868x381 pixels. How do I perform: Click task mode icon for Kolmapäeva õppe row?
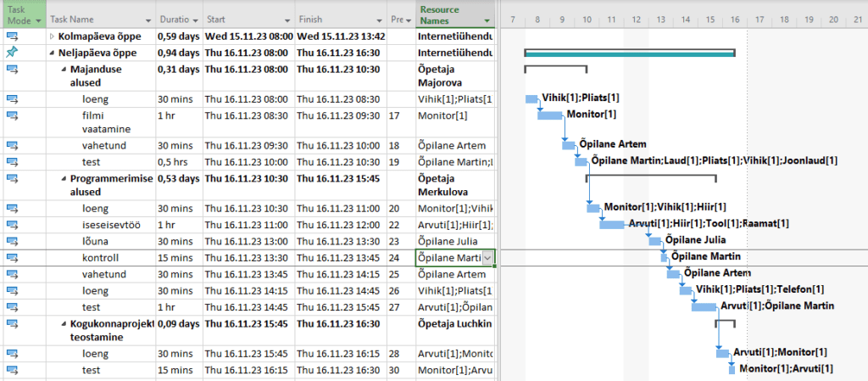point(12,37)
